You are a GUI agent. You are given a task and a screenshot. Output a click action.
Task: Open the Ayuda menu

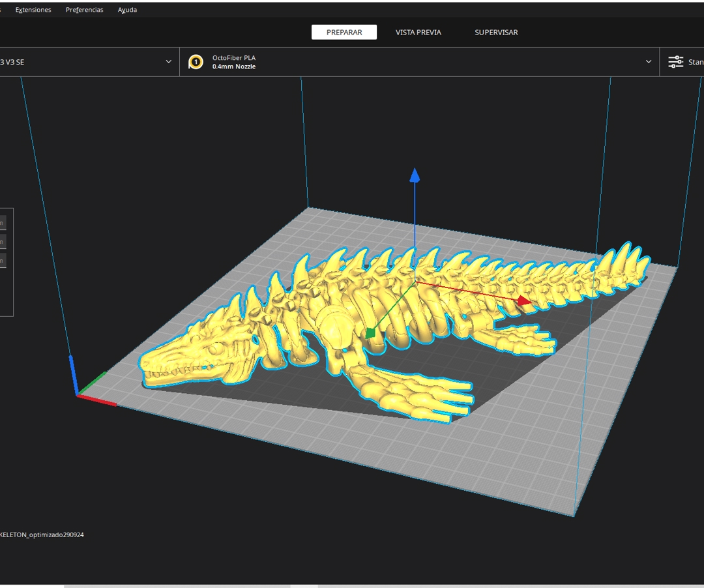point(127,10)
